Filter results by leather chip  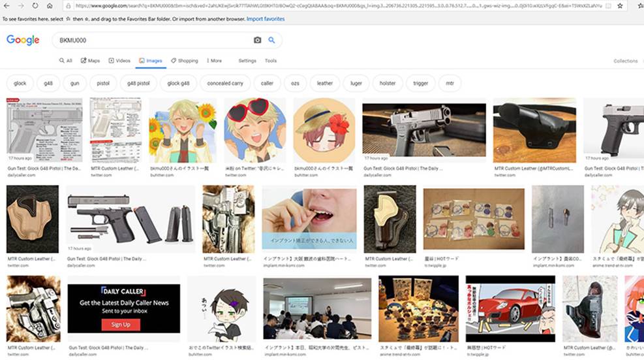click(x=325, y=83)
